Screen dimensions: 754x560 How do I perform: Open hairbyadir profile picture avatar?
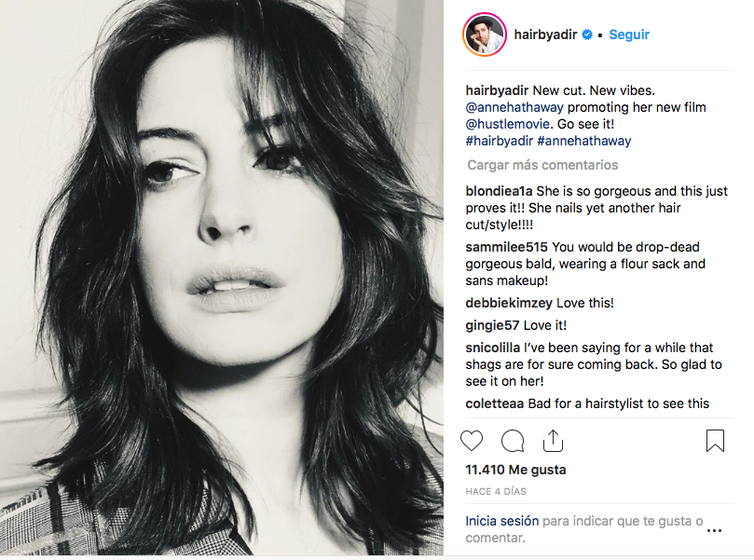click(x=484, y=35)
